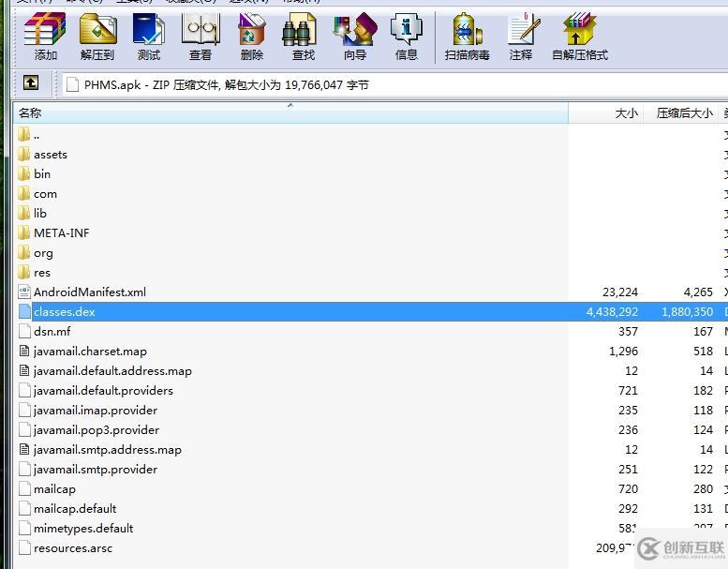Open the Find (查找) binoculars tool
Screen dimensions: 728x569
click(303, 36)
